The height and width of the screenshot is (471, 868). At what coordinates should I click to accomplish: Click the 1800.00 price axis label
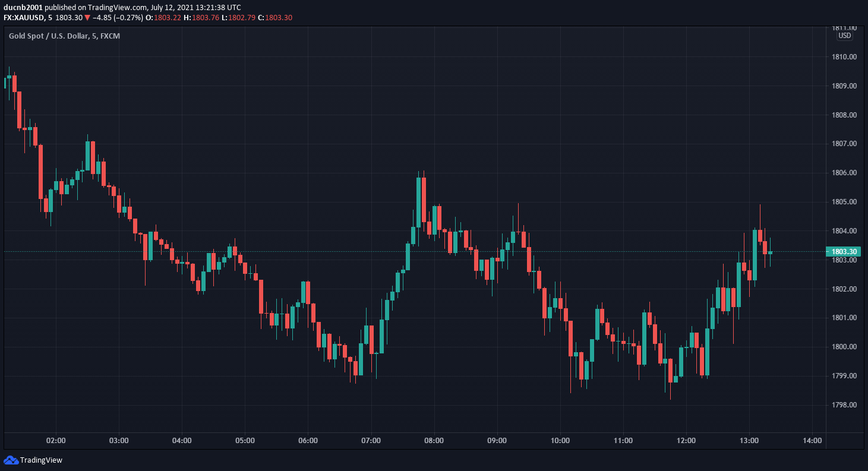(844, 347)
